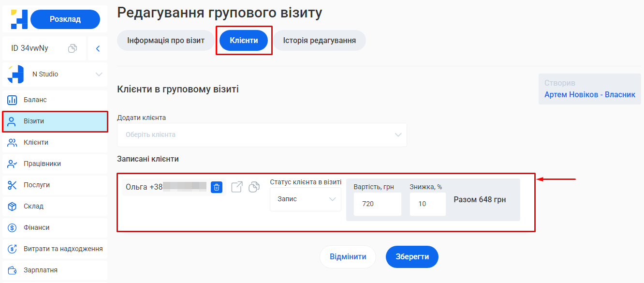This screenshot has height=283, width=644.
Task: Click the Знижка percentage field
Action: click(427, 204)
